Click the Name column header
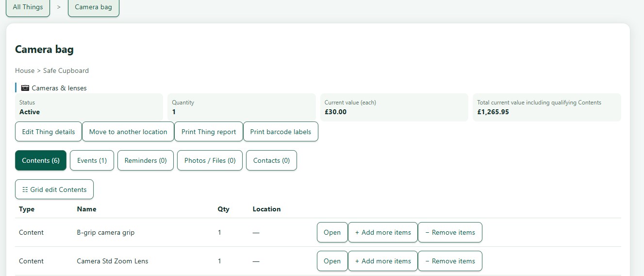The image size is (644, 276). (x=86, y=209)
